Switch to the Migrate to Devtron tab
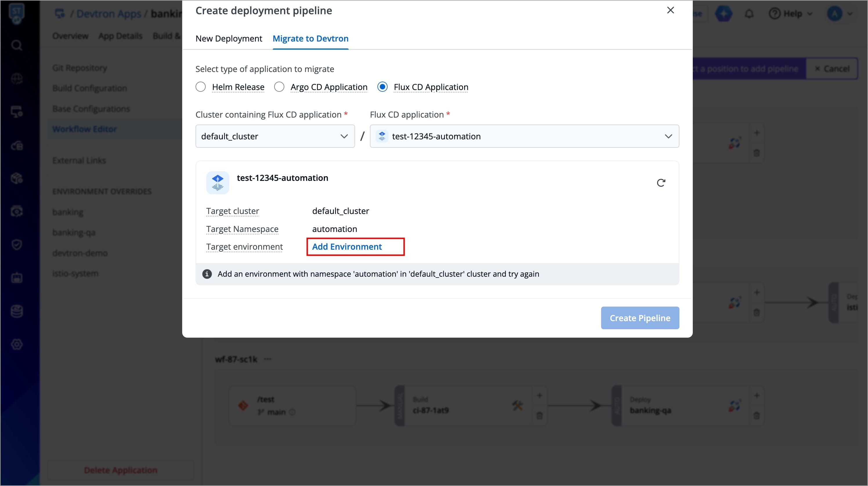 [310, 38]
